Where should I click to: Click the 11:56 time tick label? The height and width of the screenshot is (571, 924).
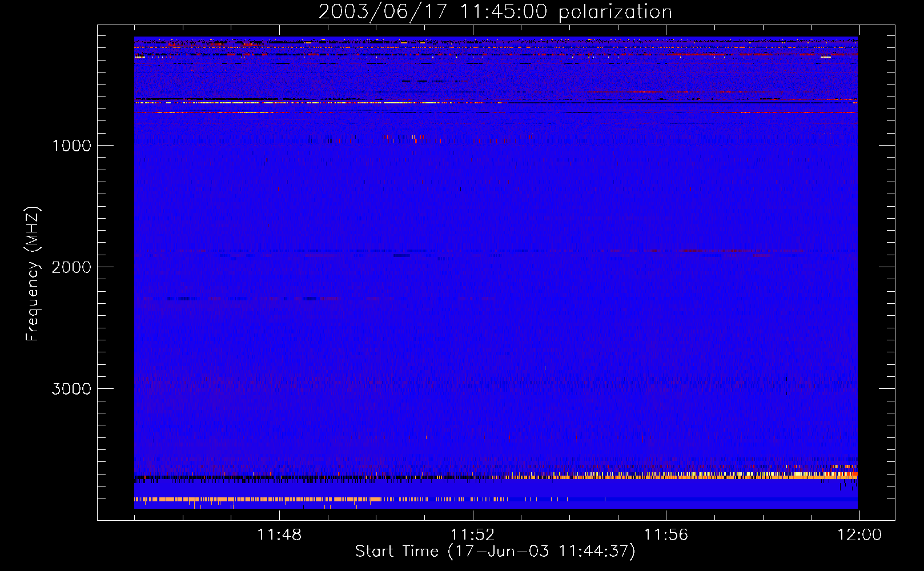click(x=666, y=535)
